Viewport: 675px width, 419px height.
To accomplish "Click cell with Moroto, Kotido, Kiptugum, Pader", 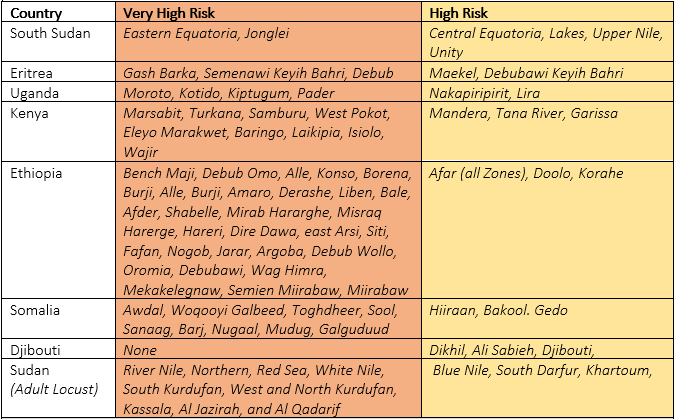I will tap(268, 92).
